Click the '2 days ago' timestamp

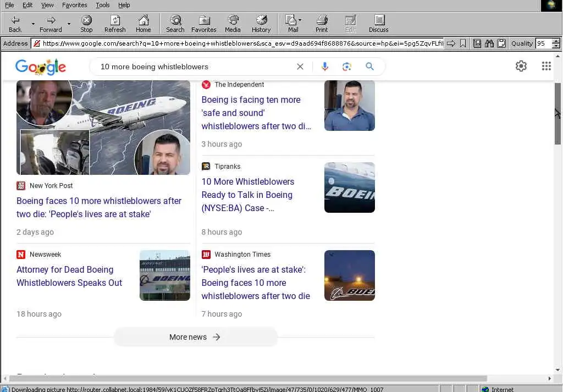pos(35,232)
